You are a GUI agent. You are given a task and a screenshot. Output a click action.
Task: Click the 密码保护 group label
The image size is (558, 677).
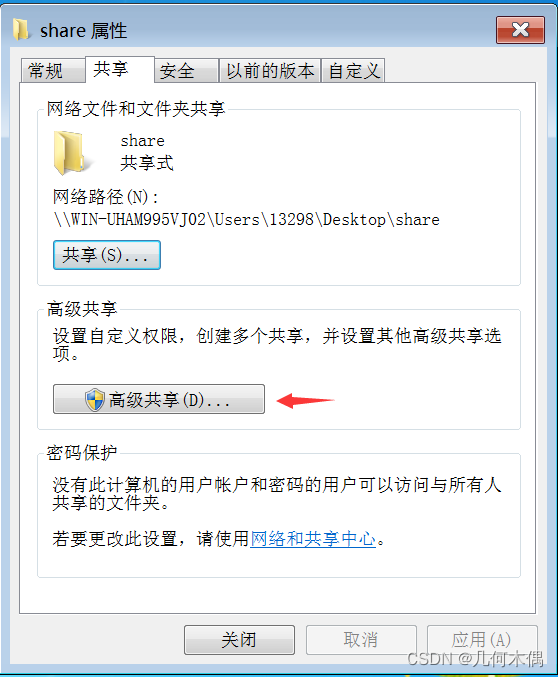(x=82, y=453)
